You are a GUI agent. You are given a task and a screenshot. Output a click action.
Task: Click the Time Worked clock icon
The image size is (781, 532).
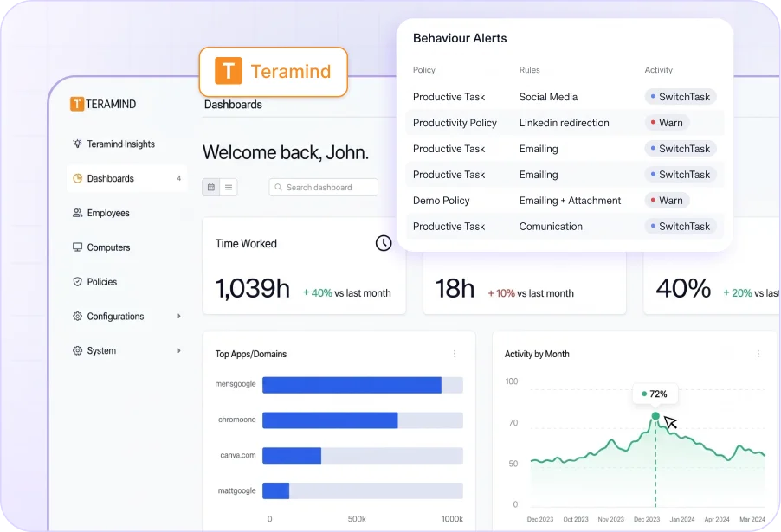pyautogui.click(x=384, y=243)
